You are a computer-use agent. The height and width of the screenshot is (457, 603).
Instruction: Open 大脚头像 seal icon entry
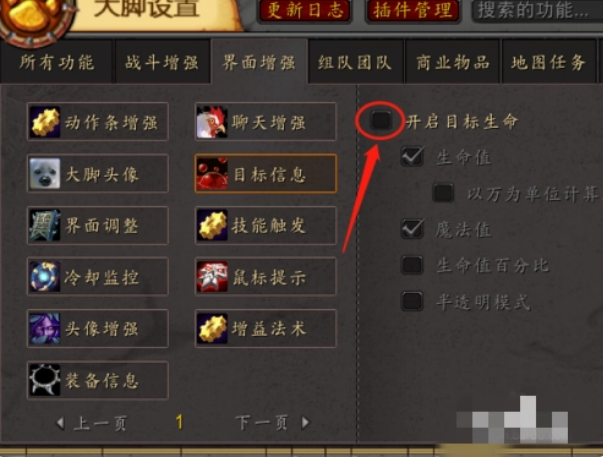click(45, 173)
